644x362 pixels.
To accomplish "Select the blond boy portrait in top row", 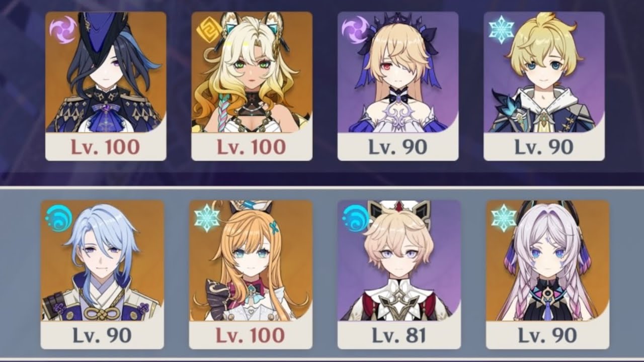I will [544, 72].
